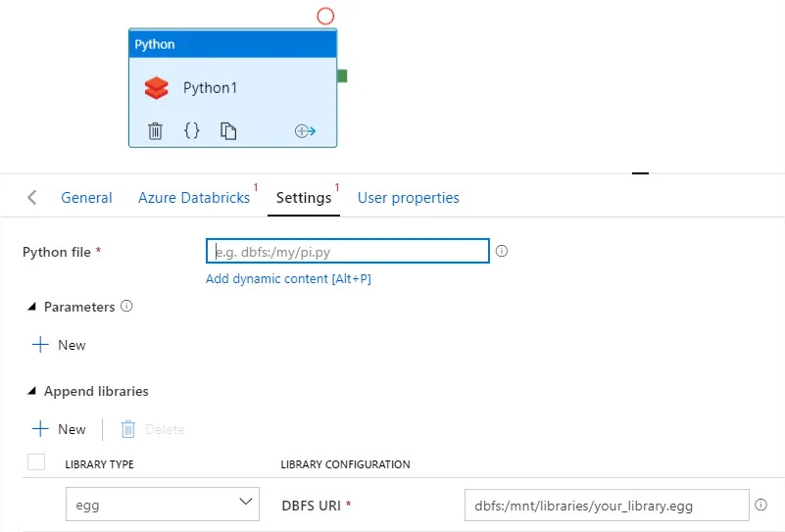785x532 pixels.
Task: Click the LIBRARY TYPE column header
Action: 100,464
